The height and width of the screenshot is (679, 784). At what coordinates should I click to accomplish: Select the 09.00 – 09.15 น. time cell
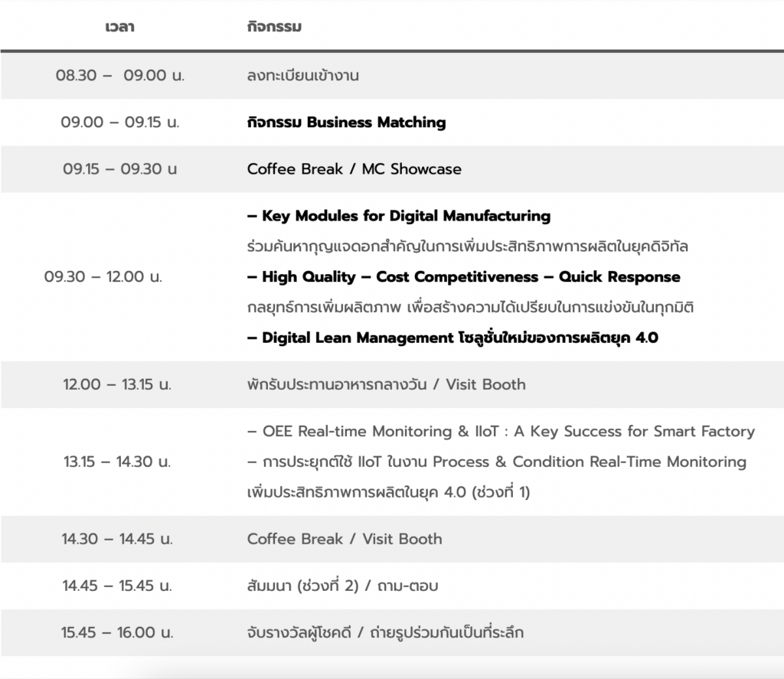(x=120, y=122)
